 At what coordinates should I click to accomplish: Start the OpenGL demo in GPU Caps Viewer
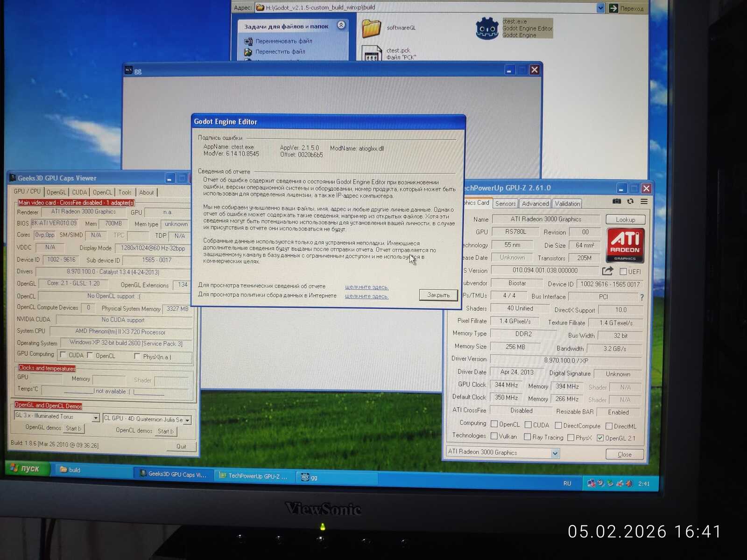point(74,428)
